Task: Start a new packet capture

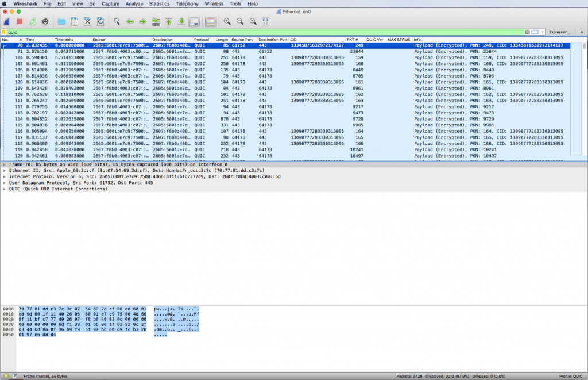Action: click(x=7, y=21)
